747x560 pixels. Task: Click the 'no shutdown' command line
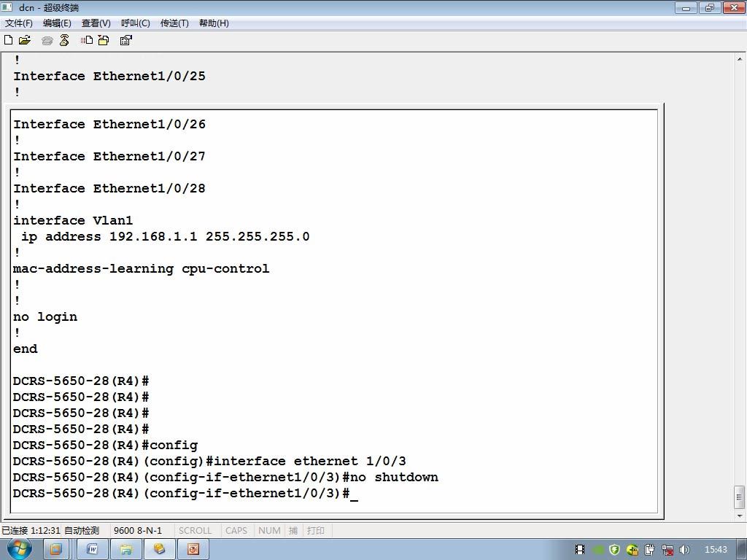(x=226, y=478)
